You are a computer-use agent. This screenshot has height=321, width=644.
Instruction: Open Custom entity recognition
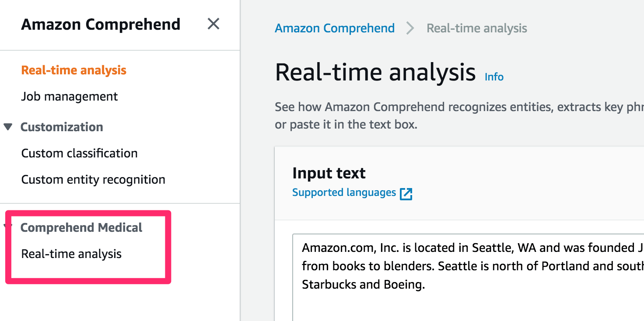(93, 179)
